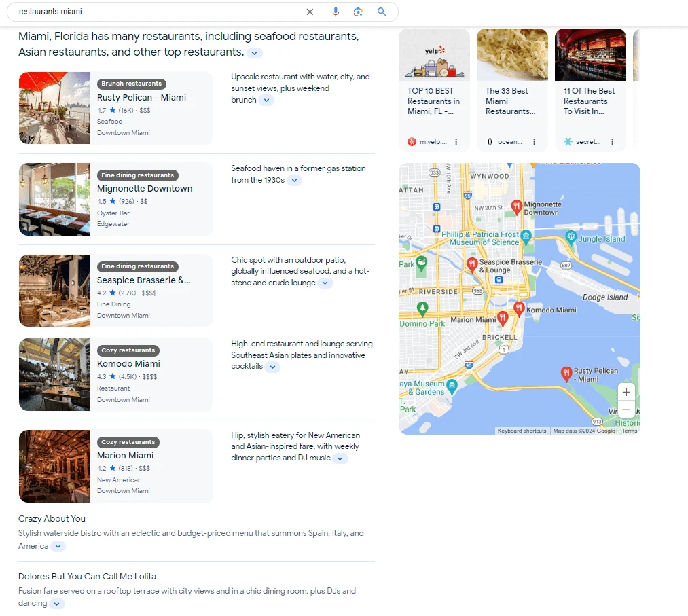688x616 pixels.
Task: Click the Frost Museum of Science marker
Action: coord(526,237)
